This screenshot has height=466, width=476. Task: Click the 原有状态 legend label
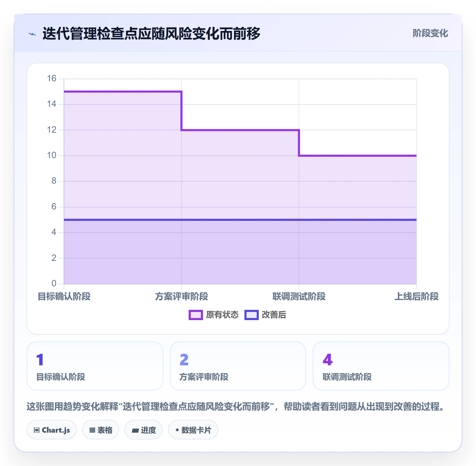(x=222, y=315)
